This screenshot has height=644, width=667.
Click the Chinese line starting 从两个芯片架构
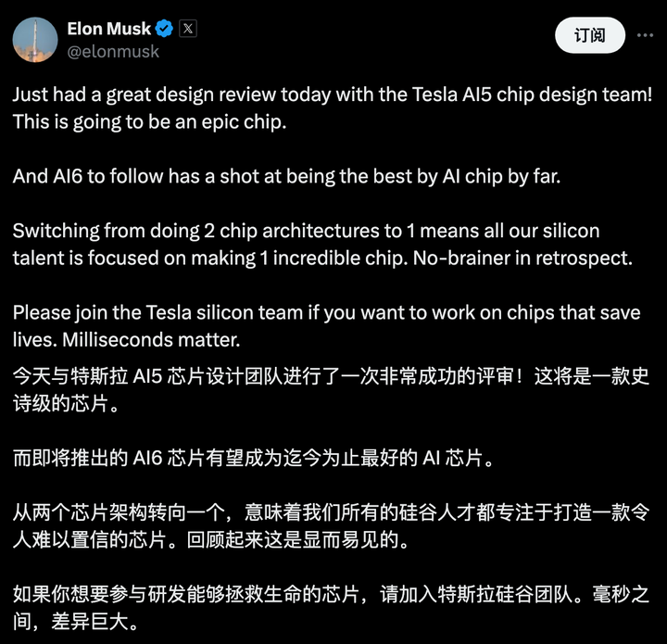click(x=331, y=512)
